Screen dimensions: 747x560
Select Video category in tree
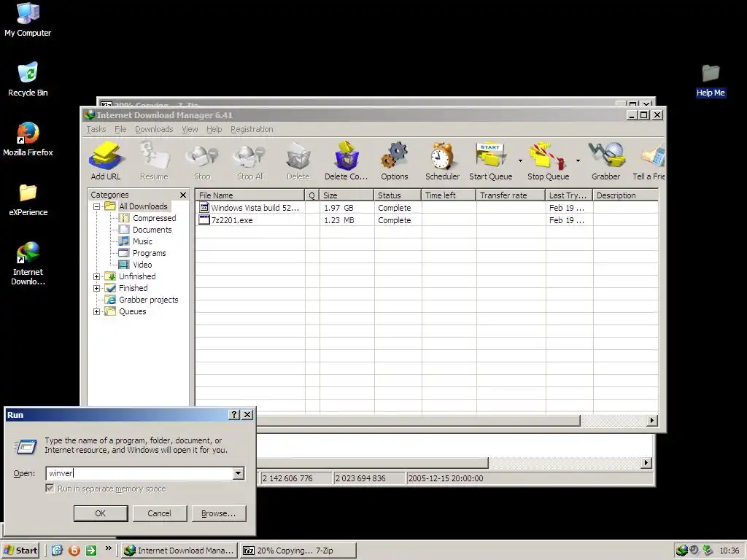[142, 265]
